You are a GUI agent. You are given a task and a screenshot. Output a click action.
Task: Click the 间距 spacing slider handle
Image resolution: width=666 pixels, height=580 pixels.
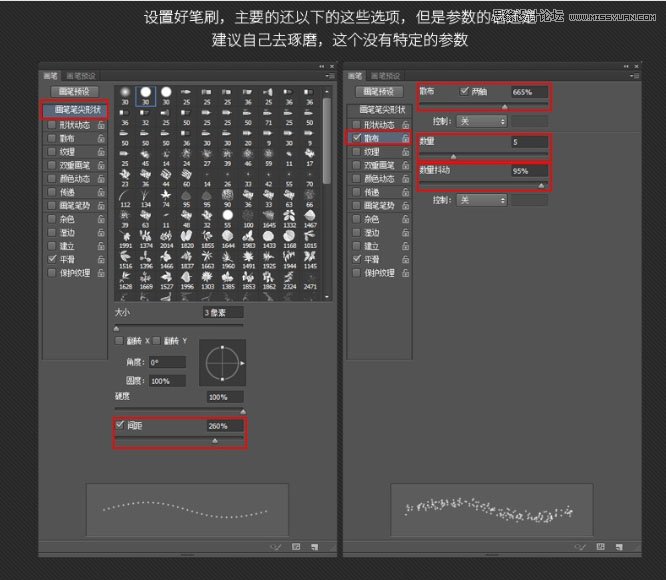tap(215, 441)
